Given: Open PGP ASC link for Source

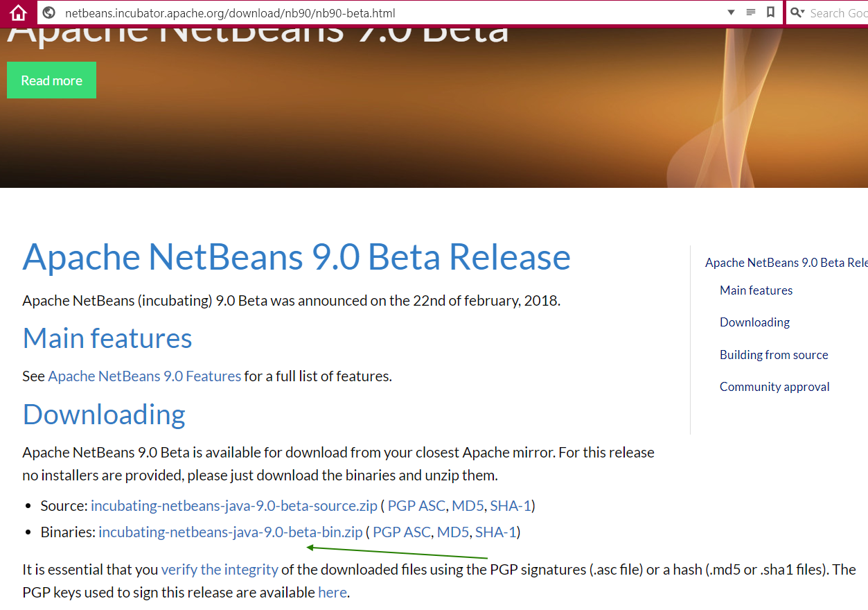Looking at the screenshot, I should (416, 505).
